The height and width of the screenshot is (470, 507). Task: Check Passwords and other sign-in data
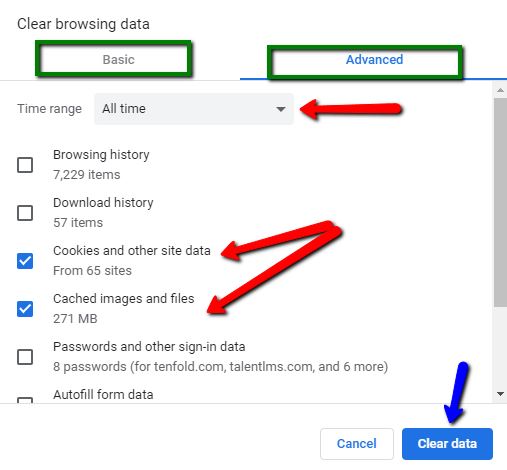[25, 357]
